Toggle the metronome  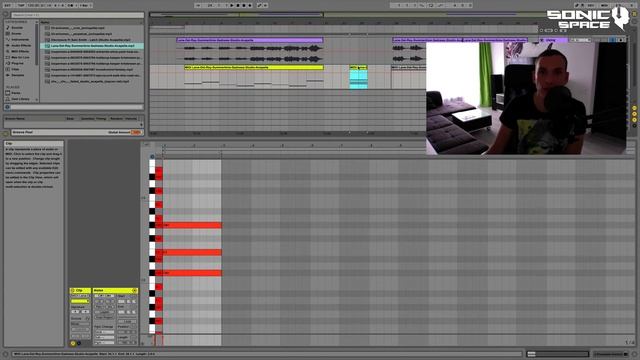pyautogui.click(x=71, y=5)
